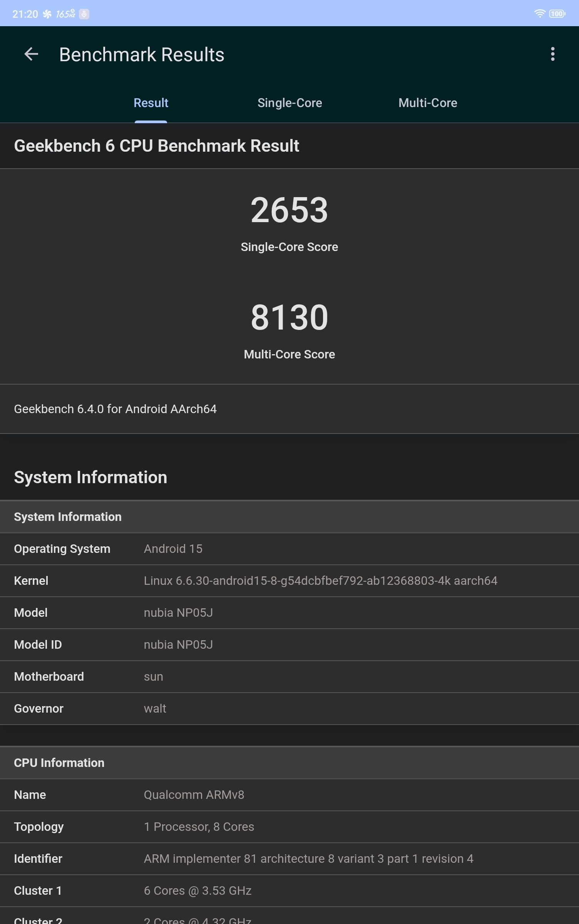Tap the battery 100 indicator
Image resolution: width=579 pixels, height=924 pixels.
557,14
